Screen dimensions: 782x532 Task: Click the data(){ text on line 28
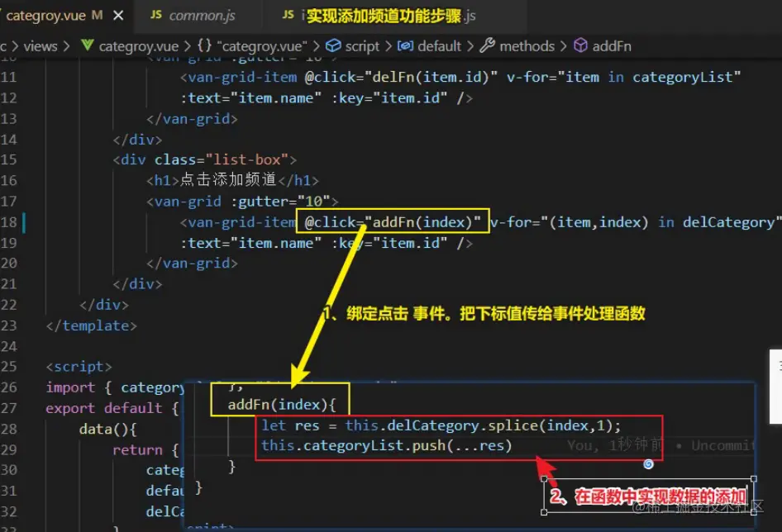click(x=107, y=430)
